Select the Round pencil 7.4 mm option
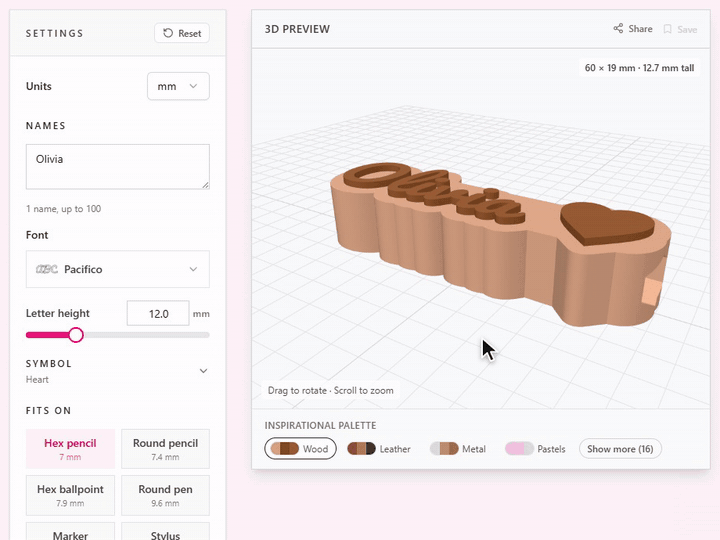This screenshot has height=540, width=720. pyautogui.click(x=165, y=449)
